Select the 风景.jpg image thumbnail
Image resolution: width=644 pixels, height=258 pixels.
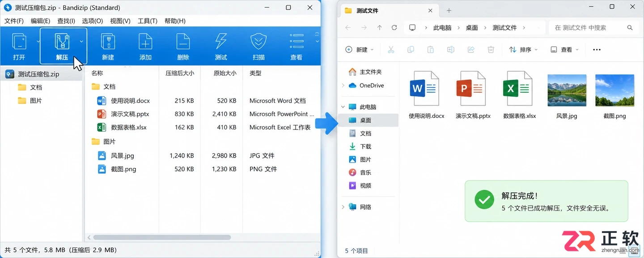tap(567, 90)
